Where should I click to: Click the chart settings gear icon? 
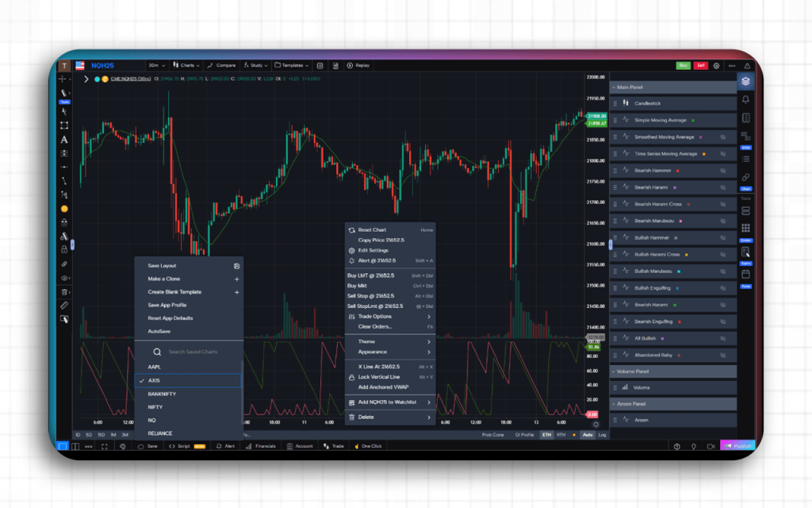(716, 66)
